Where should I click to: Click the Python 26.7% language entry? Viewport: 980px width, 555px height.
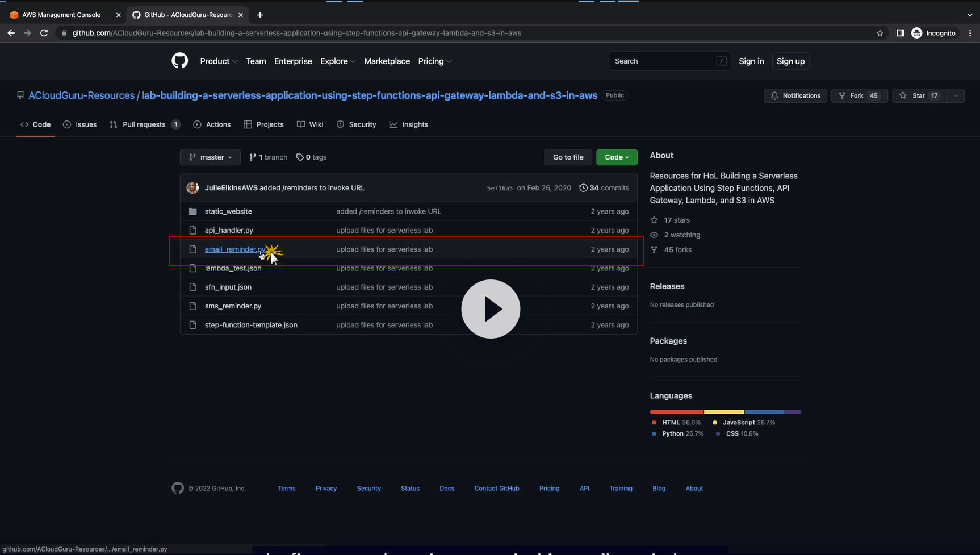(677, 433)
